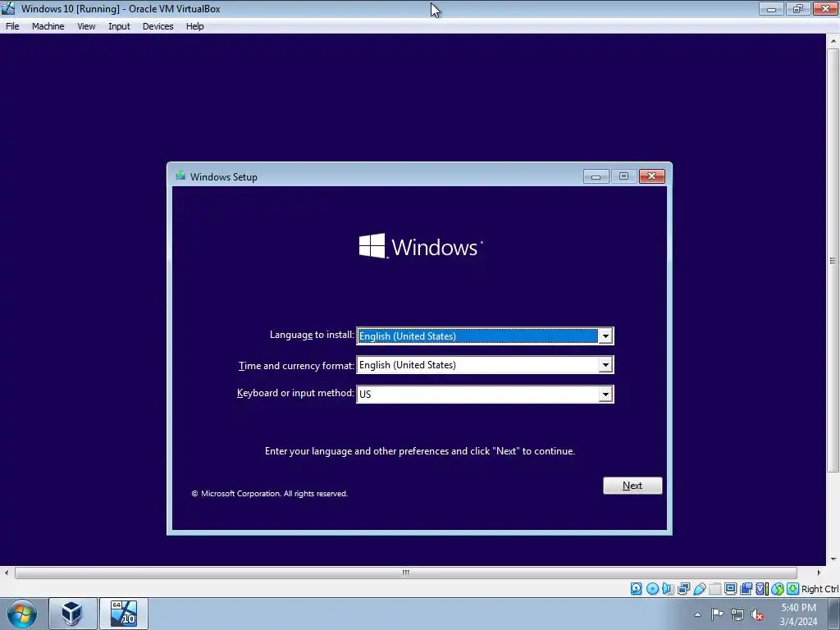Click the Keyboard or input method label
This screenshot has height=630, width=840.
pos(295,393)
